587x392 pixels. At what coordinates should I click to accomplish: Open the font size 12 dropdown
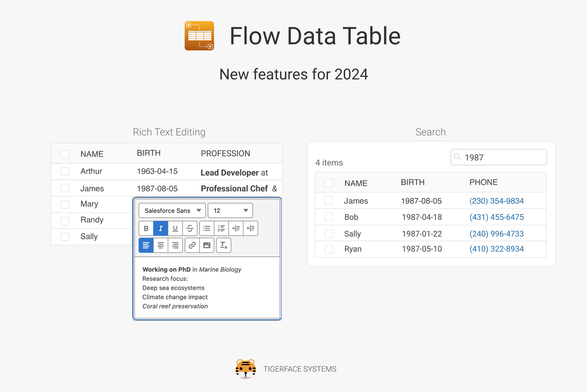230,211
